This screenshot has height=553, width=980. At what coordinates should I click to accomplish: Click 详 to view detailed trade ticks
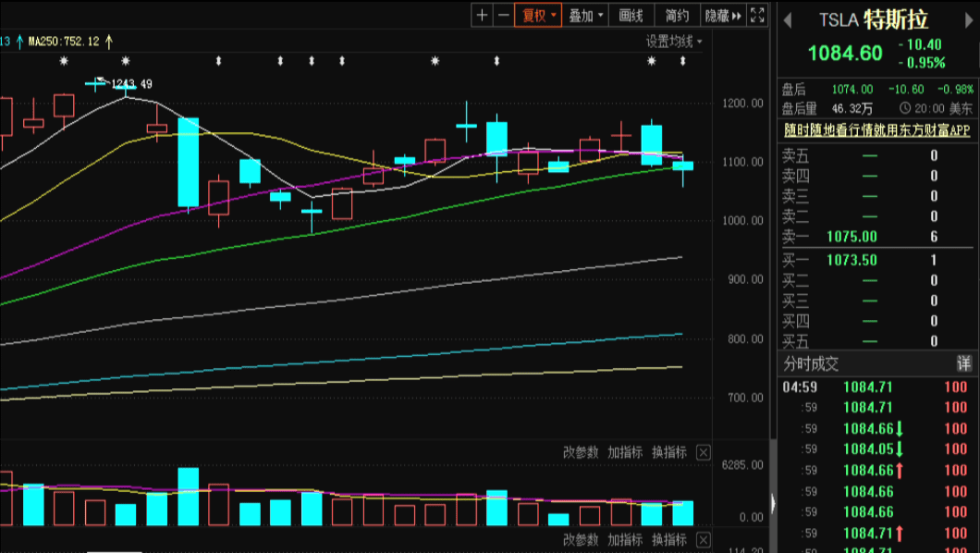click(x=964, y=363)
